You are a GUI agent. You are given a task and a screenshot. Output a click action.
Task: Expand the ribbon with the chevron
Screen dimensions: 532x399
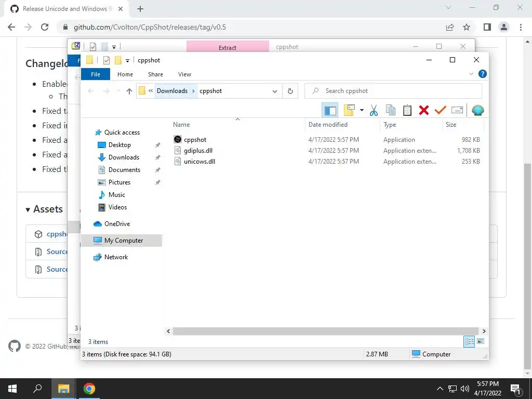[x=471, y=74]
